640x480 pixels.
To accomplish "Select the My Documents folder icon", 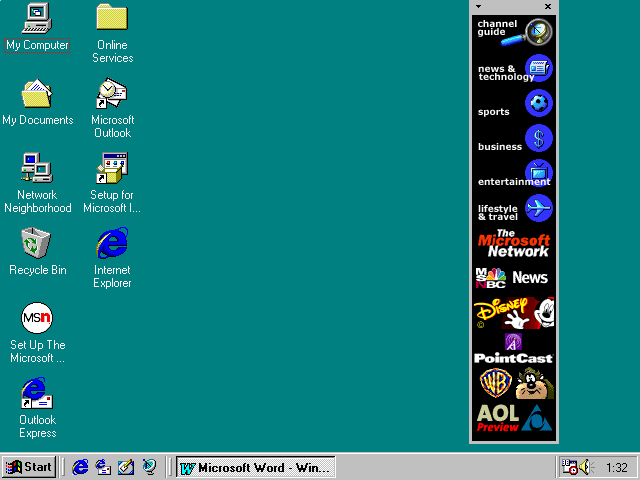I will [37, 93].
